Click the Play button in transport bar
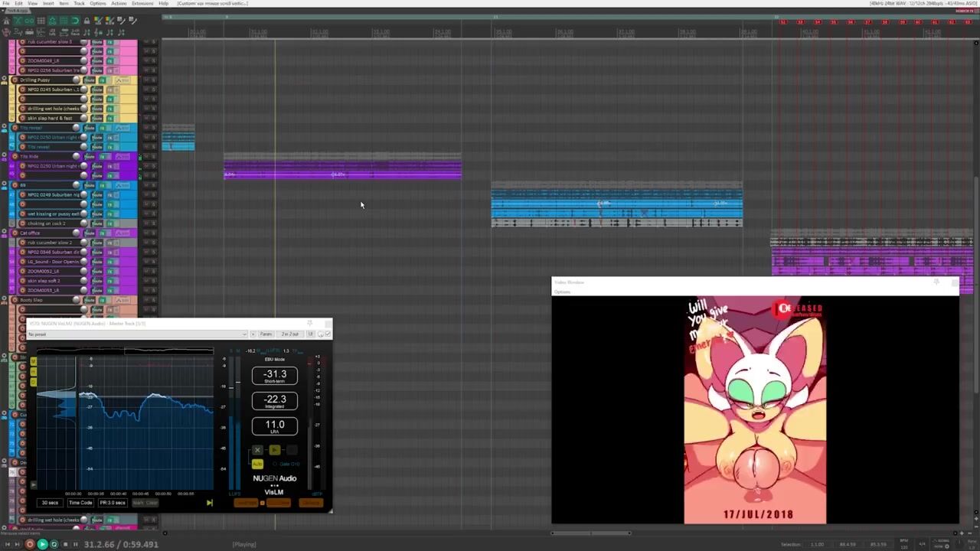This screenshot has width=980, height=551. tap(42, 544)
